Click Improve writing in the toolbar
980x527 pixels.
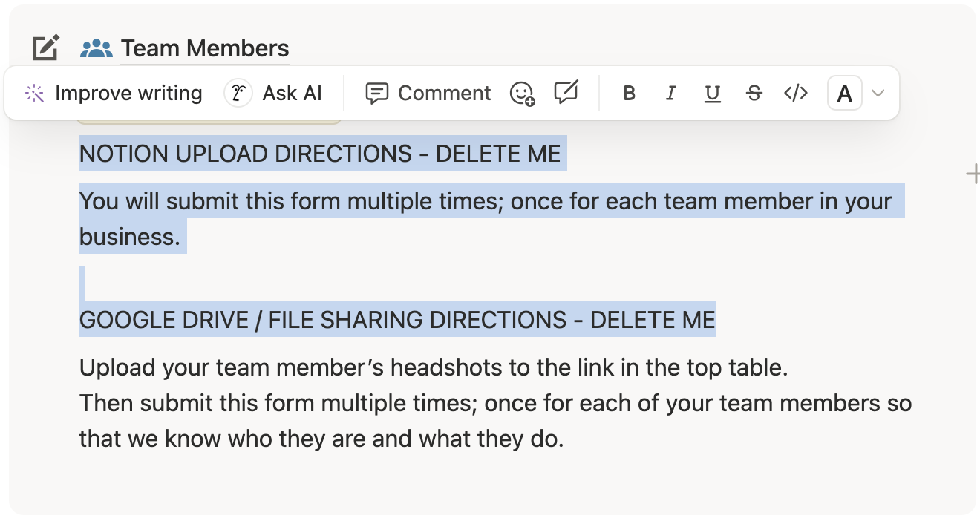click(x=114, y=94)
